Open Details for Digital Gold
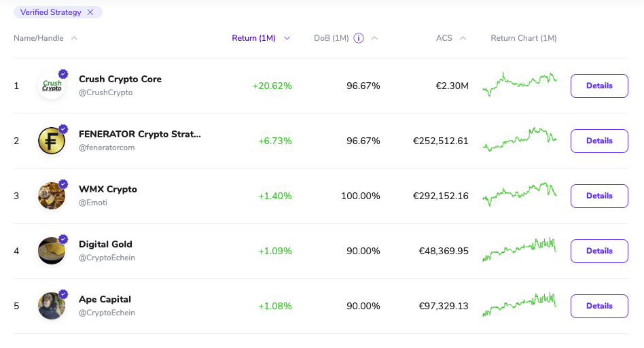This screenshot has width=644, height=348. (x=598, y=251)
